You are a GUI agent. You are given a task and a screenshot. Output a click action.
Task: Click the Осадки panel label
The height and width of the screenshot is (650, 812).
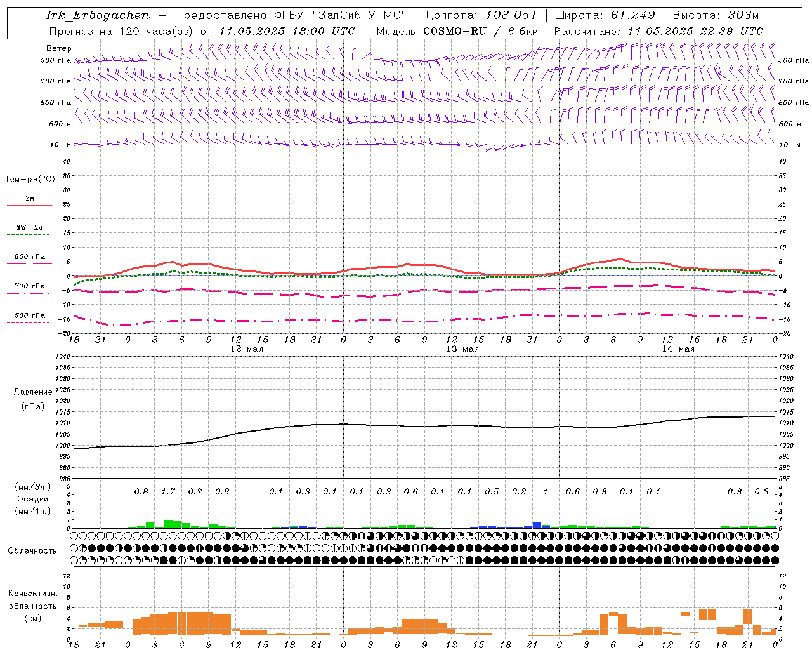pyautogui.click(x=33, y=499)
